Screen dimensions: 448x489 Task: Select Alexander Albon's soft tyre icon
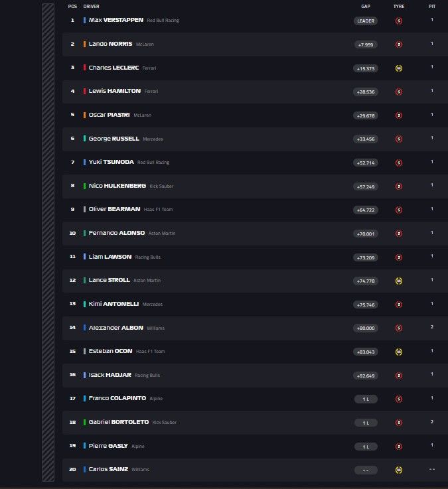398,328
